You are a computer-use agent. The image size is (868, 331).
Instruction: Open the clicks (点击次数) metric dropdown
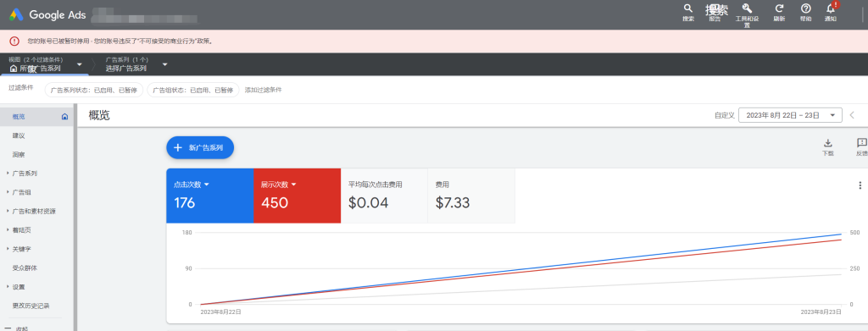click(x=191, y=184)
